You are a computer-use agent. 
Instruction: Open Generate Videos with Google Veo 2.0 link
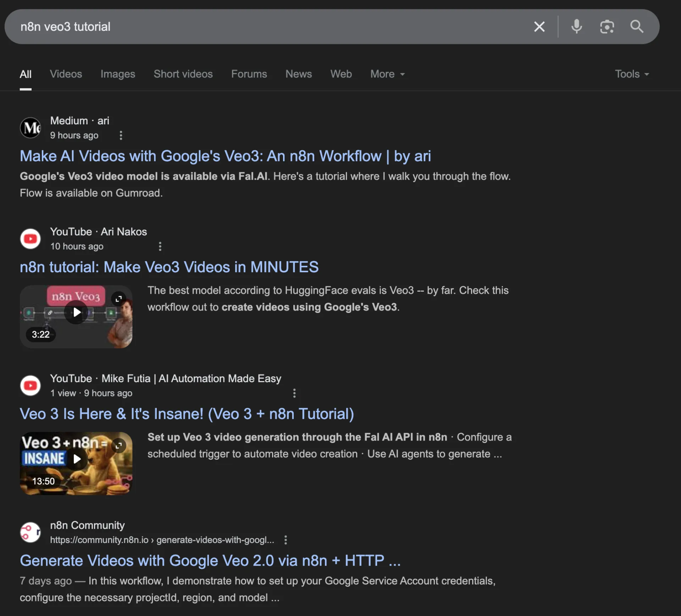click(210, 561)
